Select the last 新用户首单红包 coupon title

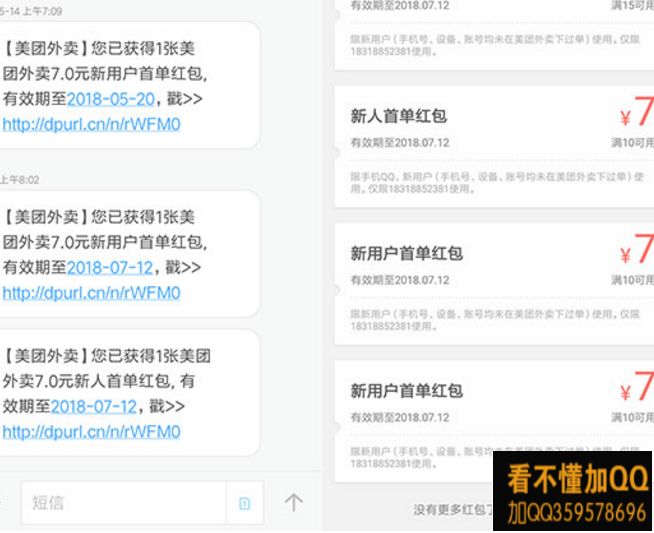tap(407, 391)
